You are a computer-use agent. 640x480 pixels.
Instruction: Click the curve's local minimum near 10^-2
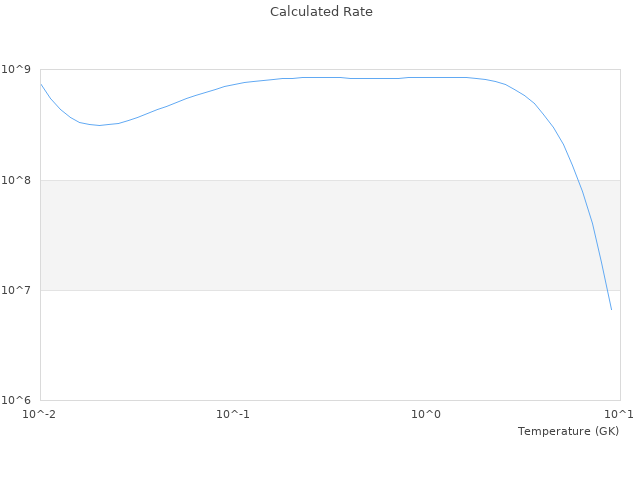coord(99,125)
